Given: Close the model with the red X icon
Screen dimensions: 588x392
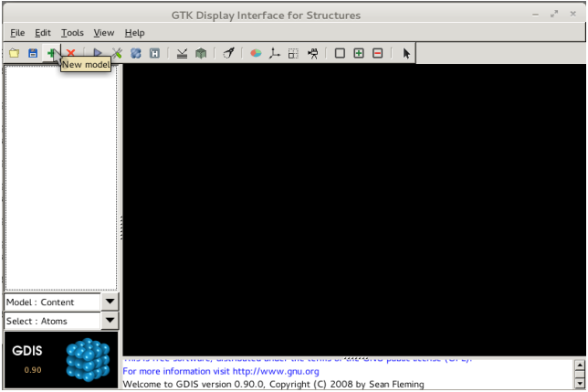Looking at the screenshot, I should click(70, 53).
